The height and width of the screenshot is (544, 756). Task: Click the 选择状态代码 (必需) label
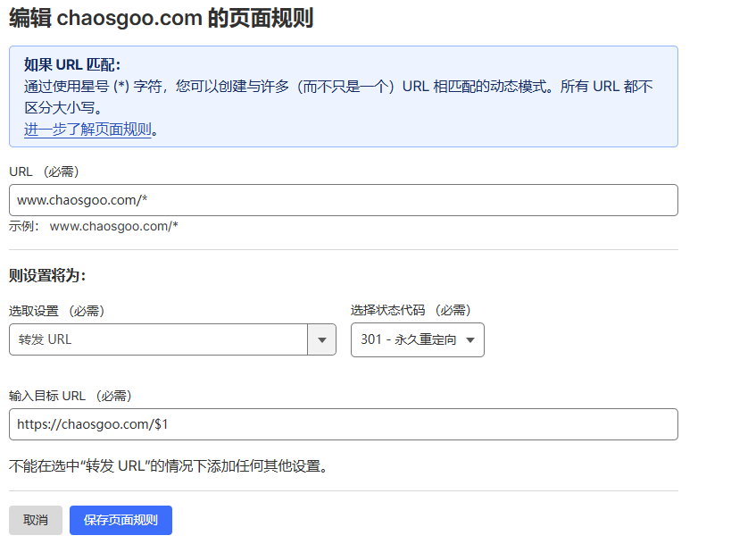click(411, 310)
